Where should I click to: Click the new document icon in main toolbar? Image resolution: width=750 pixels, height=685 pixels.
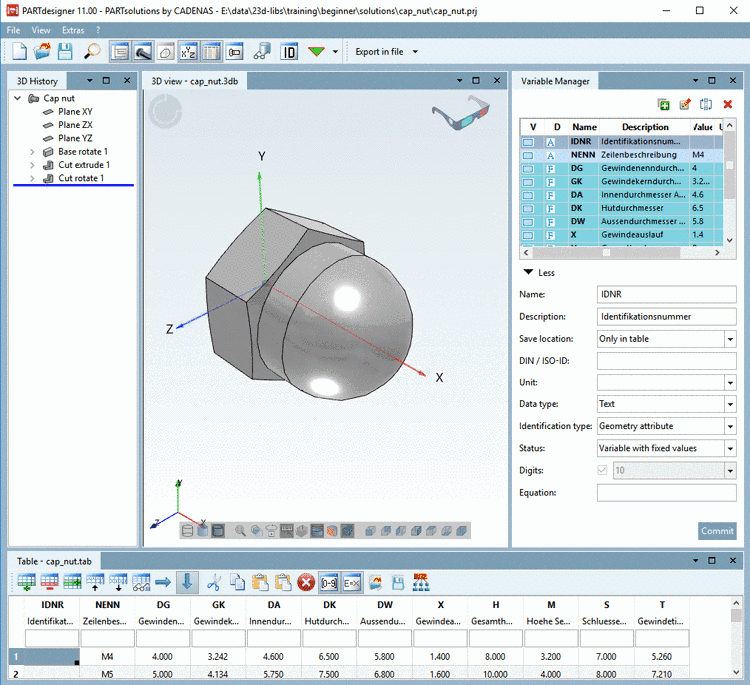[x=19, y=51]
